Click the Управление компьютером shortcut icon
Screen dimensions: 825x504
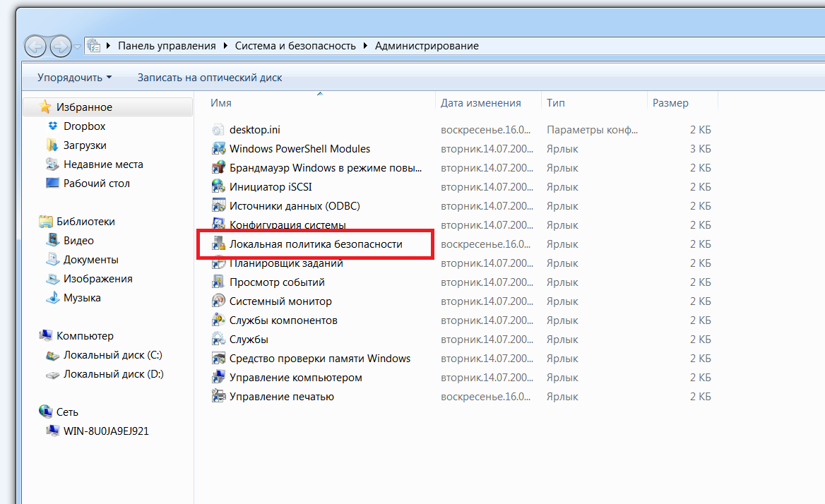coord(218,378)
